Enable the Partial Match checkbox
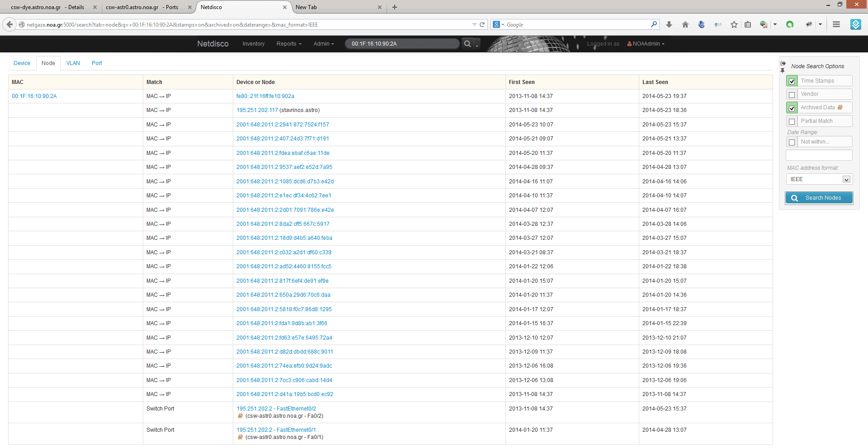 (x=792, y=122)
